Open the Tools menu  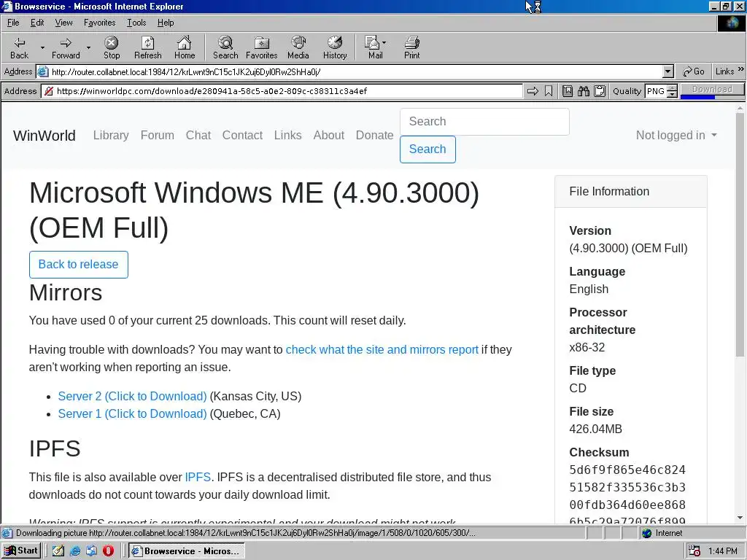(x=136, y=23)
